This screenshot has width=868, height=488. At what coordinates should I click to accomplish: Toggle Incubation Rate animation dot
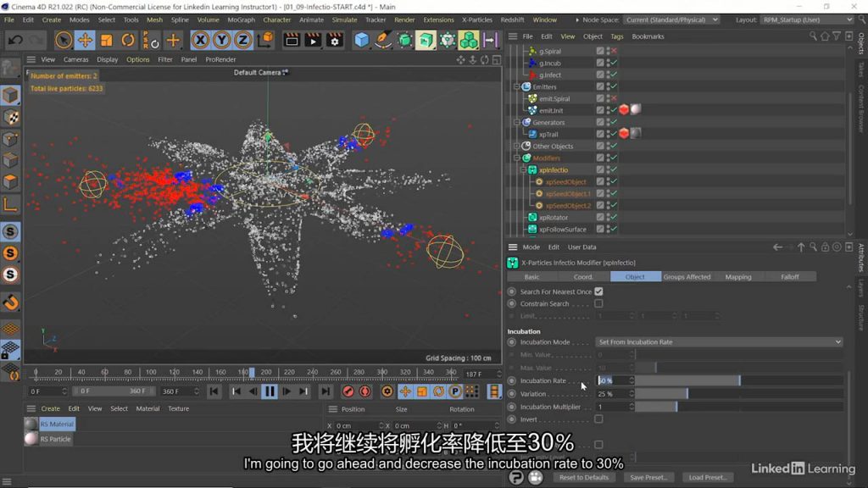(511, 380)
